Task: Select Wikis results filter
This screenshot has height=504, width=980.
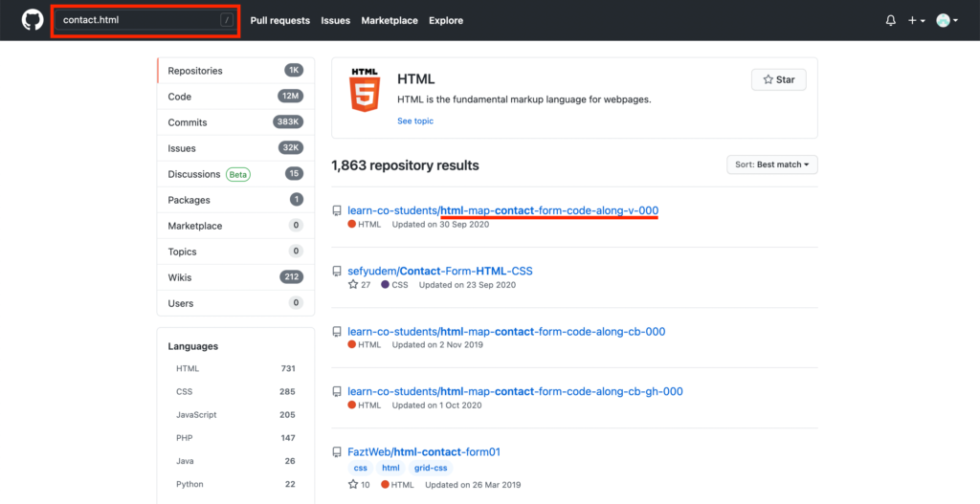Action: click(x=235, y=277)
